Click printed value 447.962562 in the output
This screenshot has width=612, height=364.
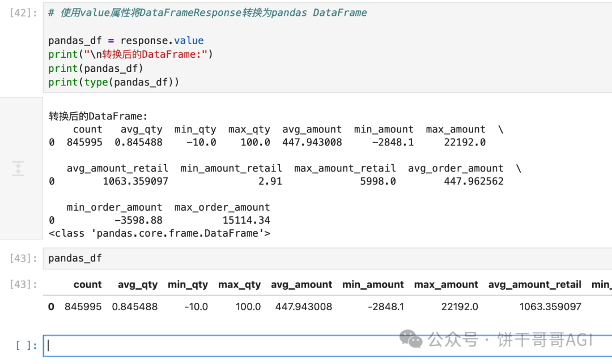pyautogui.click(x=474, y=181)
